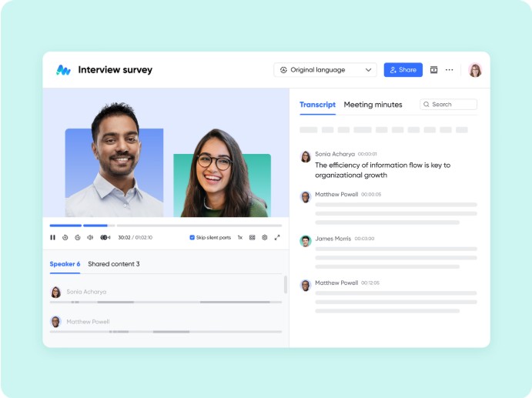
Task: Open the player settings gear
Action: pyautogui.click(x=265, y=238)
